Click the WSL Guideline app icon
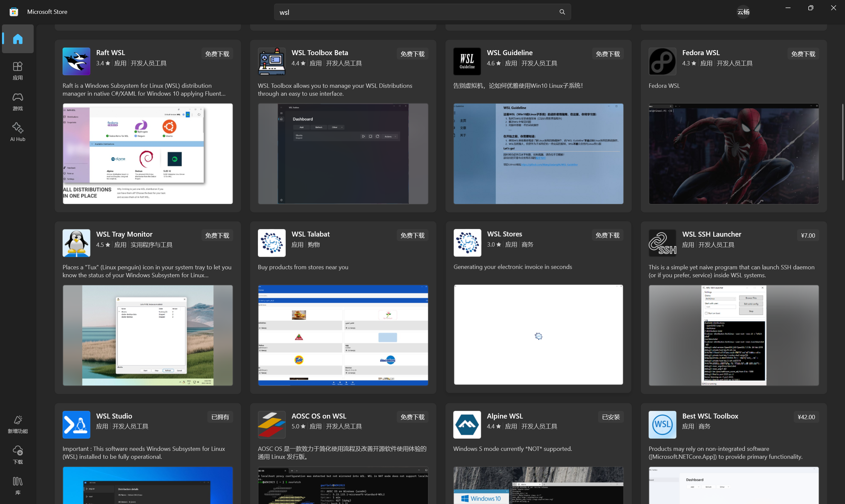Screen dimensions: 845x504 (467, 61)
